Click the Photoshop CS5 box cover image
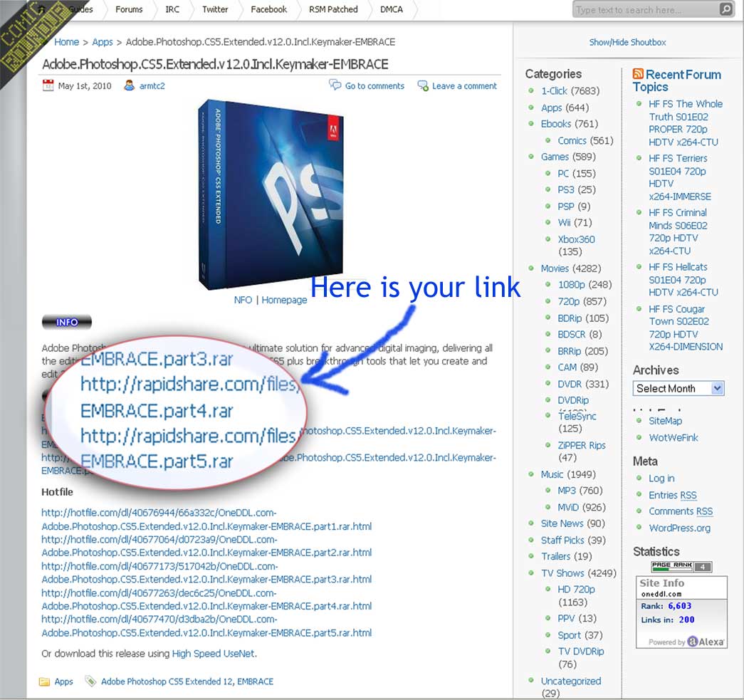This screenshot has width=744, height=700. point(271,194)
